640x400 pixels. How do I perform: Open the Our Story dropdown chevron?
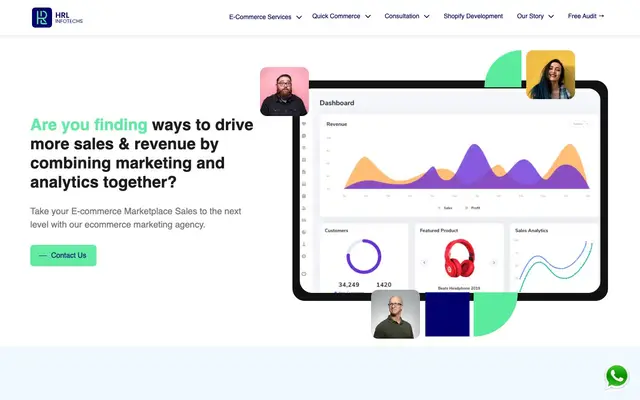pyautogui.click(x=551, y=16)
